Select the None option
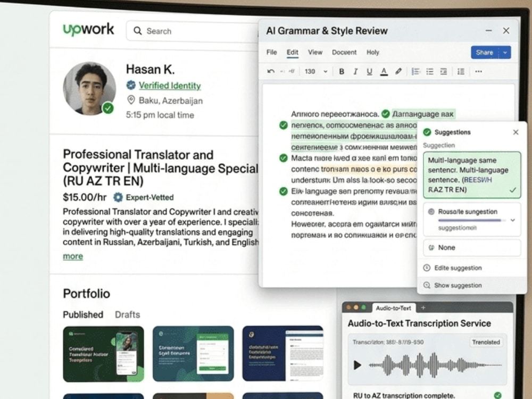 (x=471, y=248)
